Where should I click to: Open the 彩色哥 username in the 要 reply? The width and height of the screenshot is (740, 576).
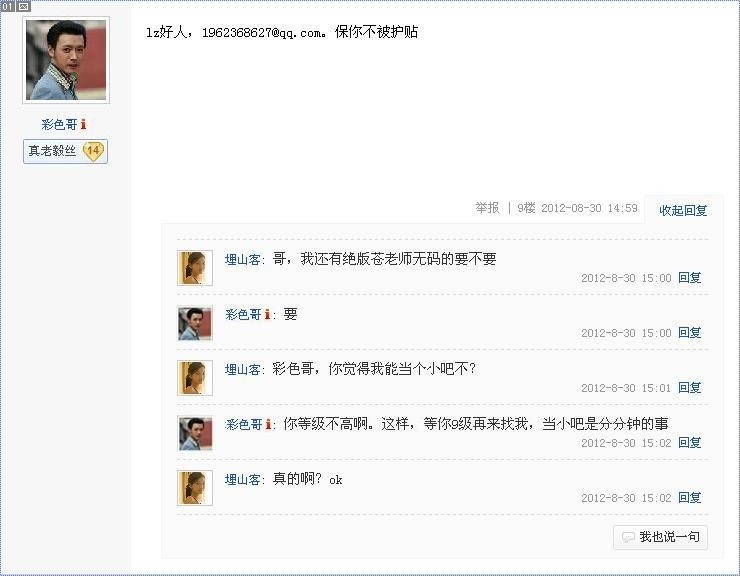pyautogui.click(x=243, y=314)
